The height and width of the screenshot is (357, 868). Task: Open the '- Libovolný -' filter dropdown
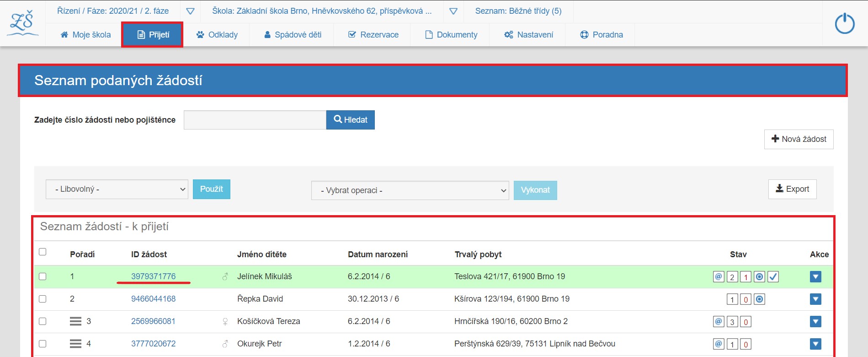[117, 189]
